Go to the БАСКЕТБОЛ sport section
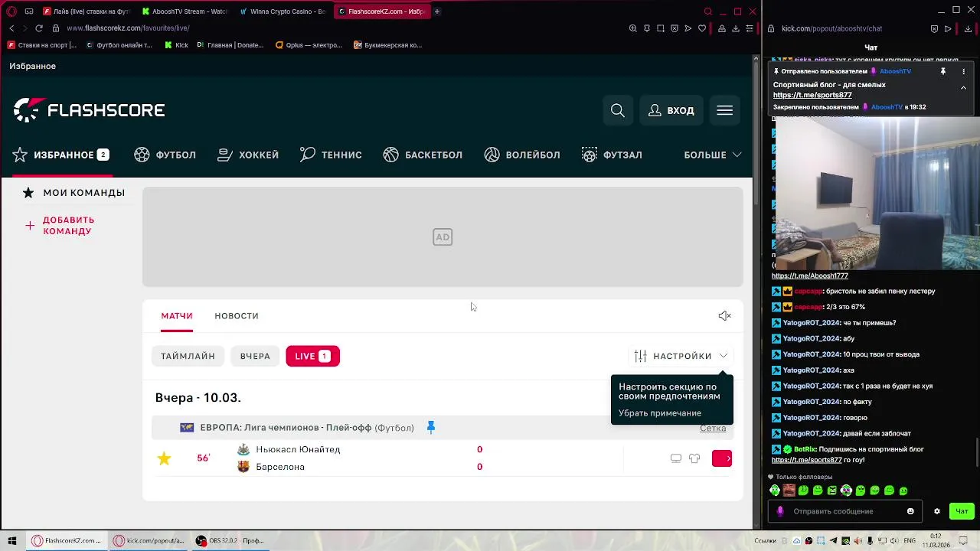980x551 pixels. point(423,155)
